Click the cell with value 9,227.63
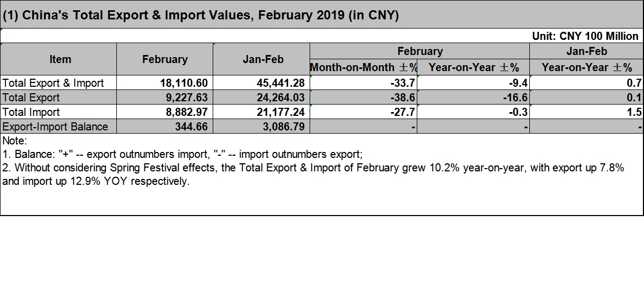This screenshot has width=644, height=291. [165, 98]
